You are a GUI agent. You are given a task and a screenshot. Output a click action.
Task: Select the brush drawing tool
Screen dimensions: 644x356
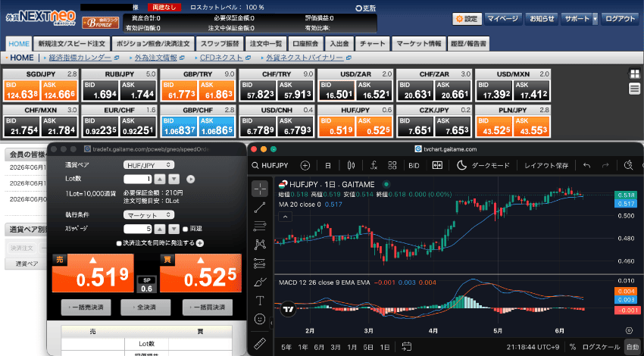pos(260,282)
